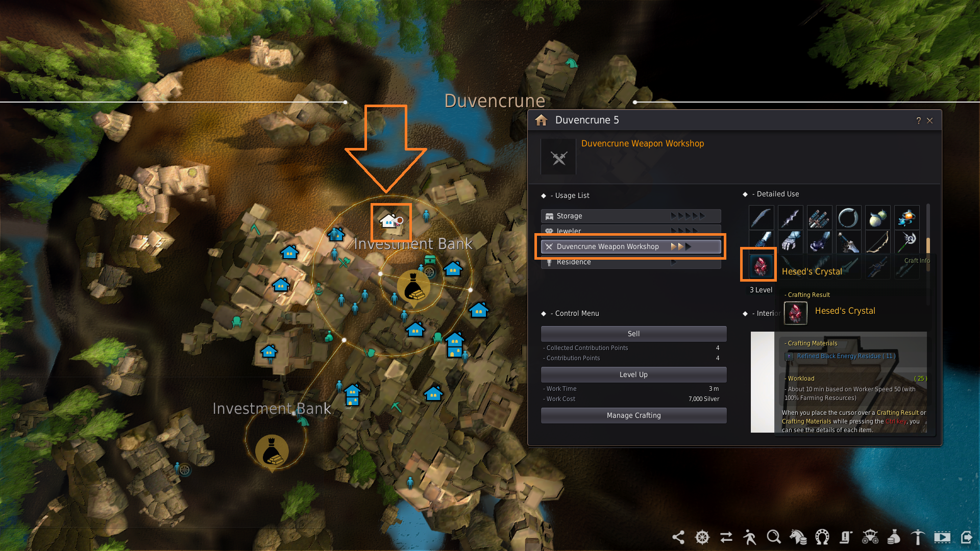Select Jeweler in the Usage List

pos(631,230)
